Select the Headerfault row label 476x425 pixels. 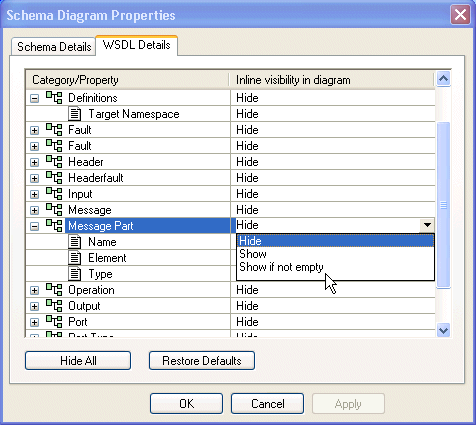(96, 178)
